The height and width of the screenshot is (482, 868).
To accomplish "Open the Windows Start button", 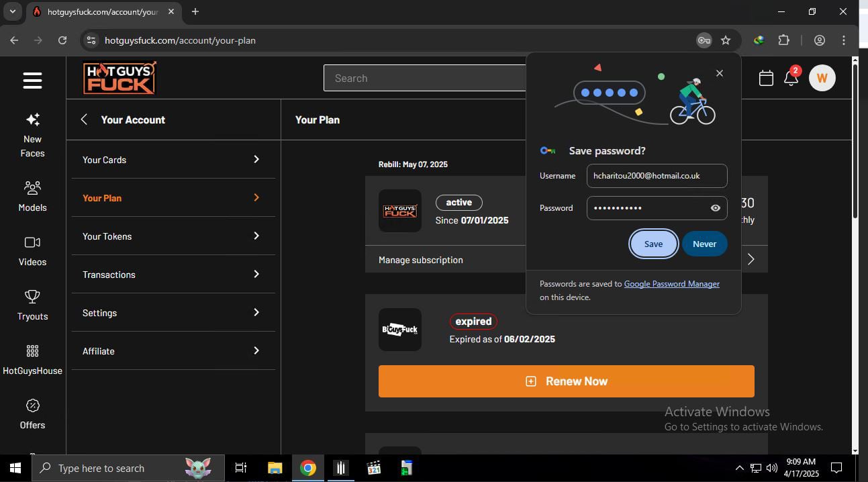I will tap(15, 468).
